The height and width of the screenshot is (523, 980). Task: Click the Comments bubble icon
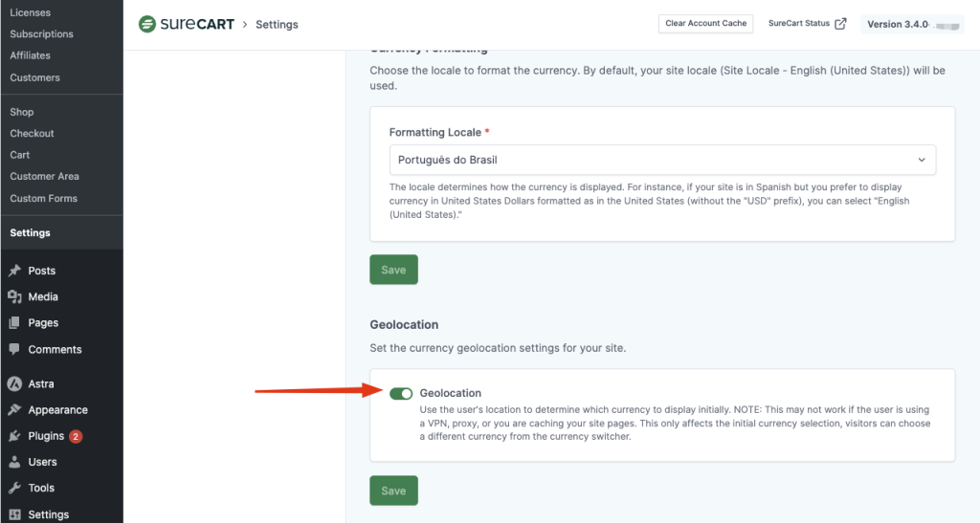[x=14, y=350]
